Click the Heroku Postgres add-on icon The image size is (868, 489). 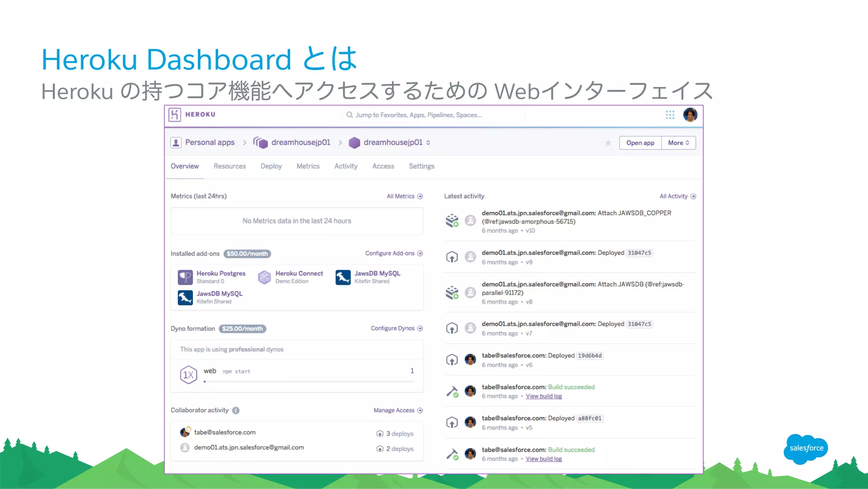point(185,277)
